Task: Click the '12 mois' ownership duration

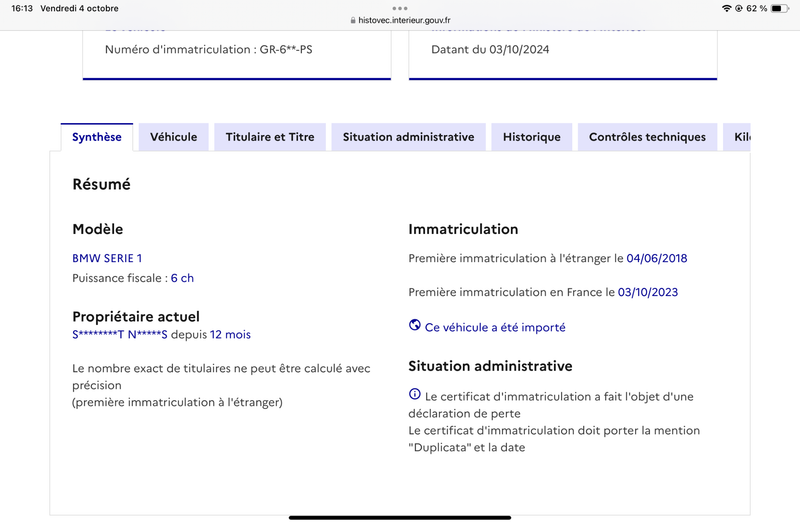Action: pyautogui.click(x=230, y=335)
